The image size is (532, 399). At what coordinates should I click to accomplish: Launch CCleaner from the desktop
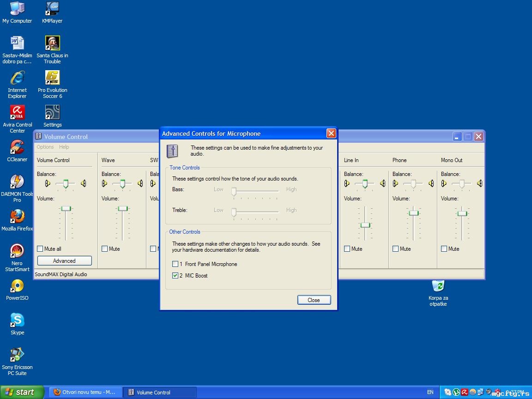click(x=17, y=147)
